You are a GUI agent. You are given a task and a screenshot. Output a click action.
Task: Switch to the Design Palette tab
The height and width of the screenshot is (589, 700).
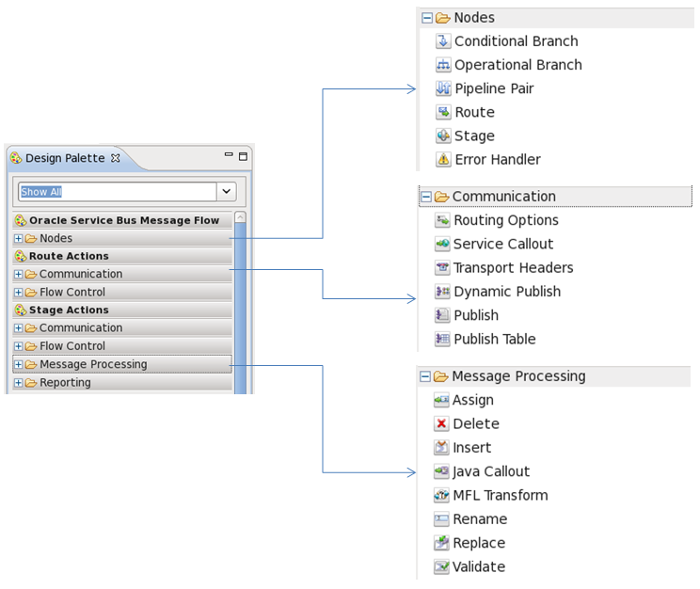(65, 158)
